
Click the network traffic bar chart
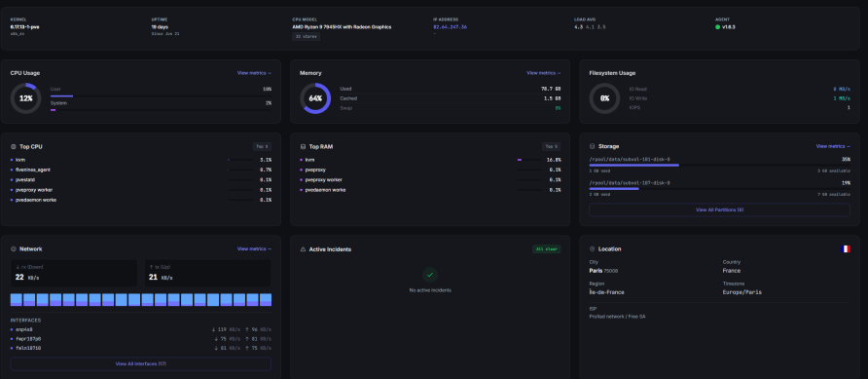pyautogui.click(x=140, y=300)
